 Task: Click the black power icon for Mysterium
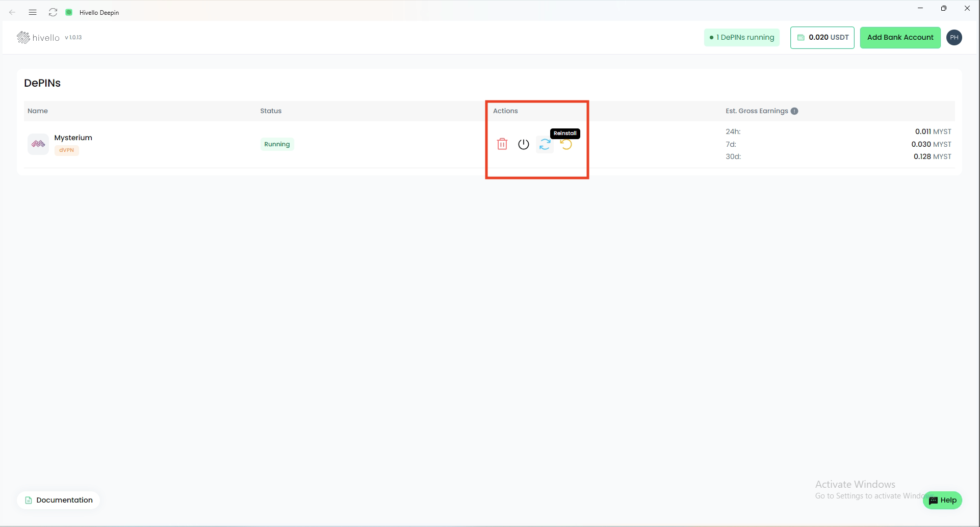click(x=523, y=144)
